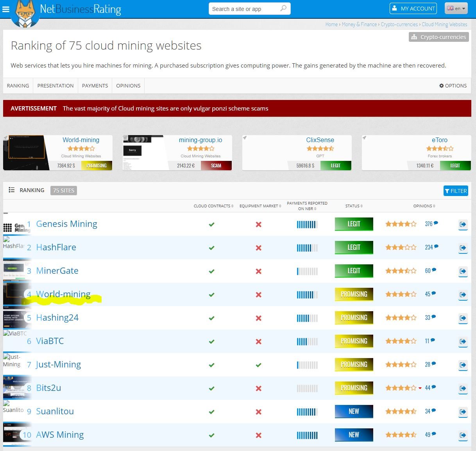Viewport: 476px width, 451px height.
Task: Click Home in the breadcrumb
Action: click(331, 24)
